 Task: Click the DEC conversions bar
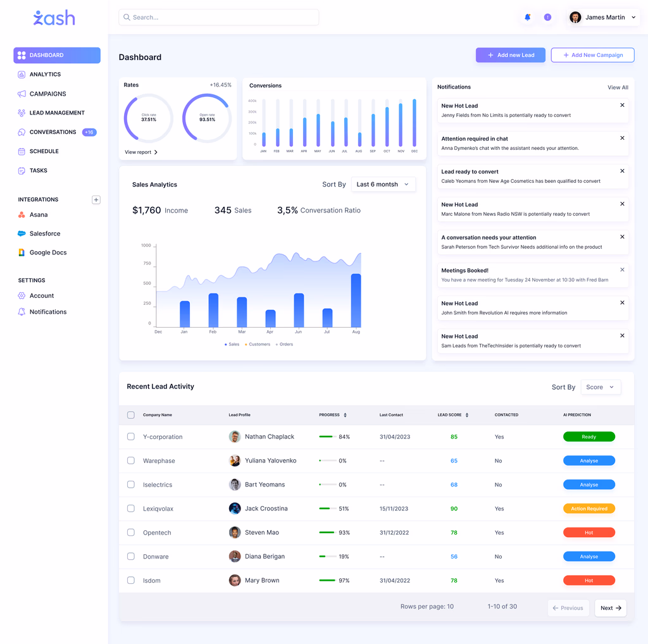pyautogui.click(x=414, y=123)
